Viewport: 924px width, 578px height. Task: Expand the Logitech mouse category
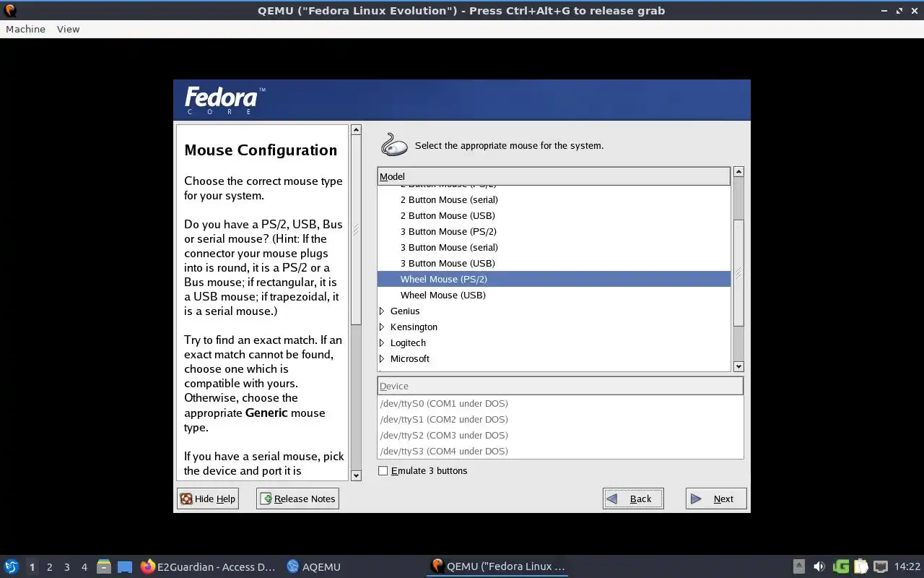[382, 342]
